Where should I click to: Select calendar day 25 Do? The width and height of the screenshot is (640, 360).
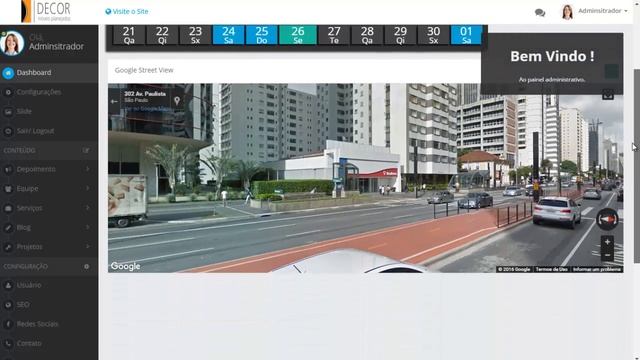pos(262,35)
